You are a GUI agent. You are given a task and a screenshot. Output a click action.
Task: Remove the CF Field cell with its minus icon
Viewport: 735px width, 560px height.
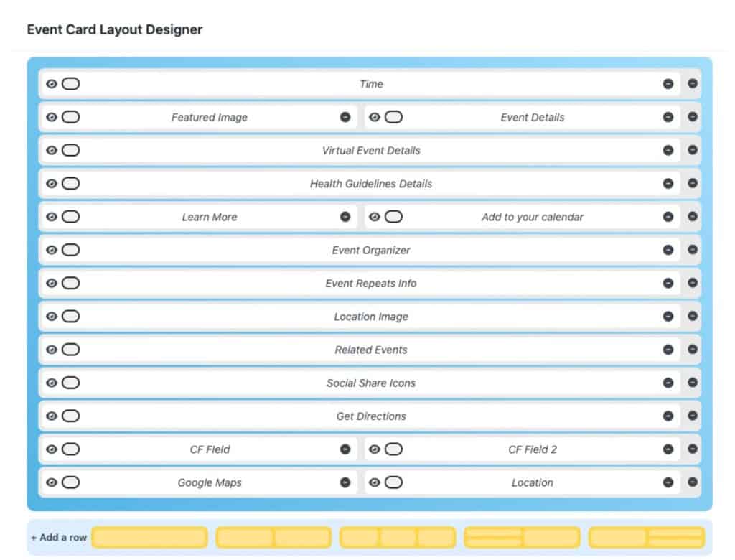(x=345, y=449)
